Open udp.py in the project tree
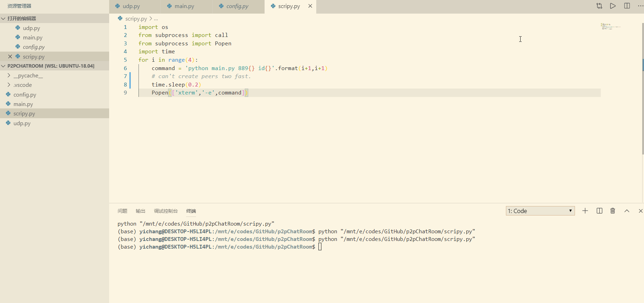 click(x=54, y=123)
